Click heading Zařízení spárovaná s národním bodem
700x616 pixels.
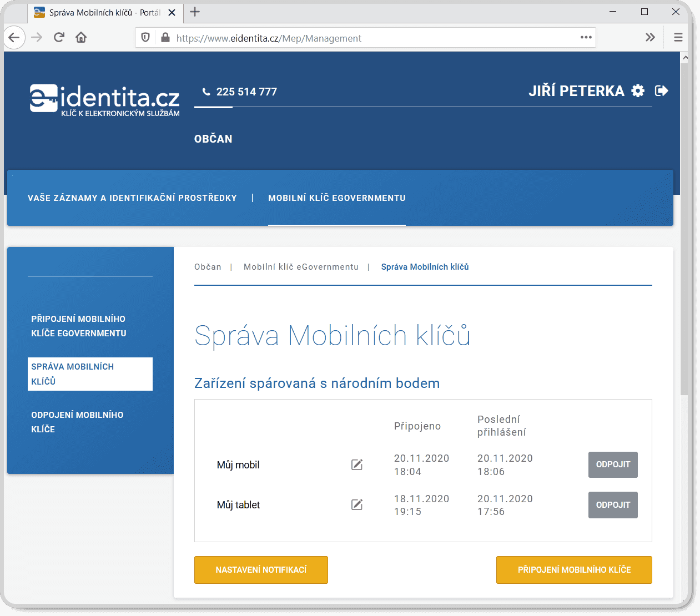click(317, 383)
